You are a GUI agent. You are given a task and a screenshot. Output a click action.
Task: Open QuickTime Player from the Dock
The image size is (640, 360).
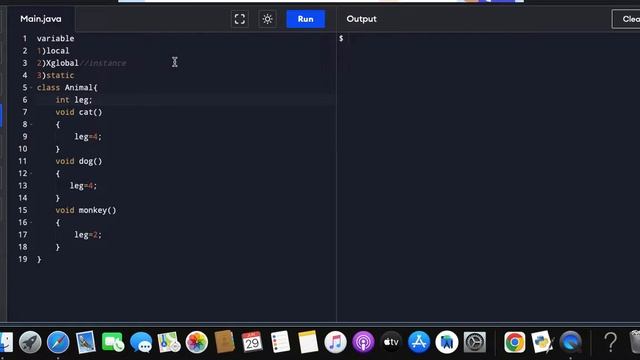(571, 342)
